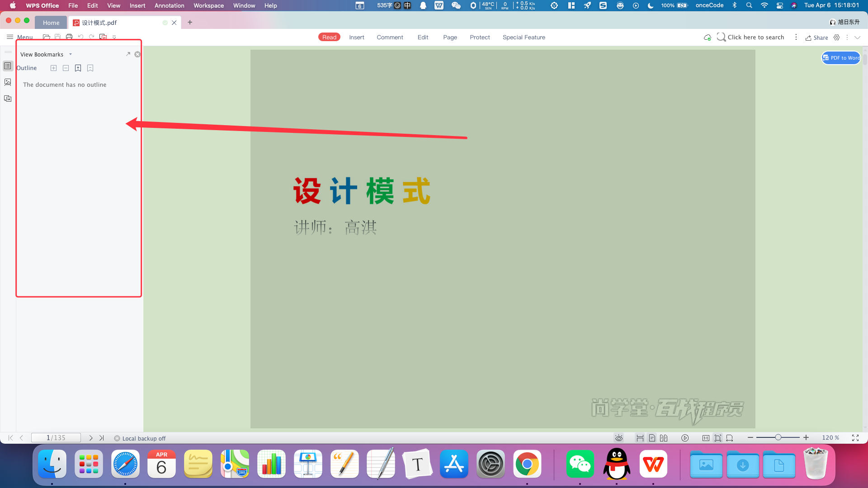Start slideshow play icon
868x488 pixels.
[x=685, y=438]
